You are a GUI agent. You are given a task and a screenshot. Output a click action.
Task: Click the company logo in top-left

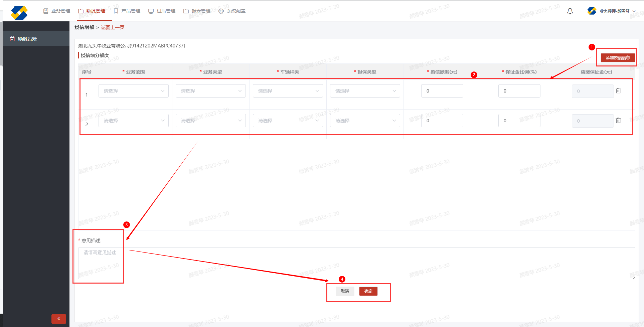[x=19, y=12]
